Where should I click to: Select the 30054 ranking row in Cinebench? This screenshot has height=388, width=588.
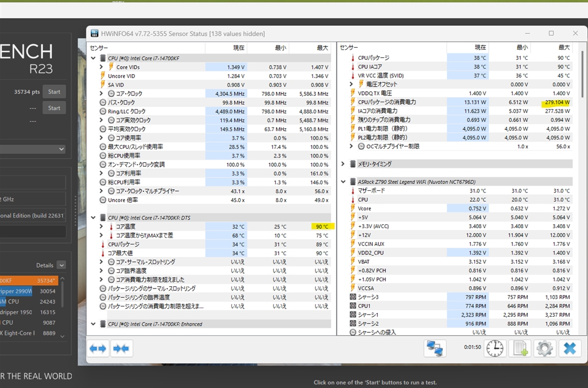coord(29,291)
